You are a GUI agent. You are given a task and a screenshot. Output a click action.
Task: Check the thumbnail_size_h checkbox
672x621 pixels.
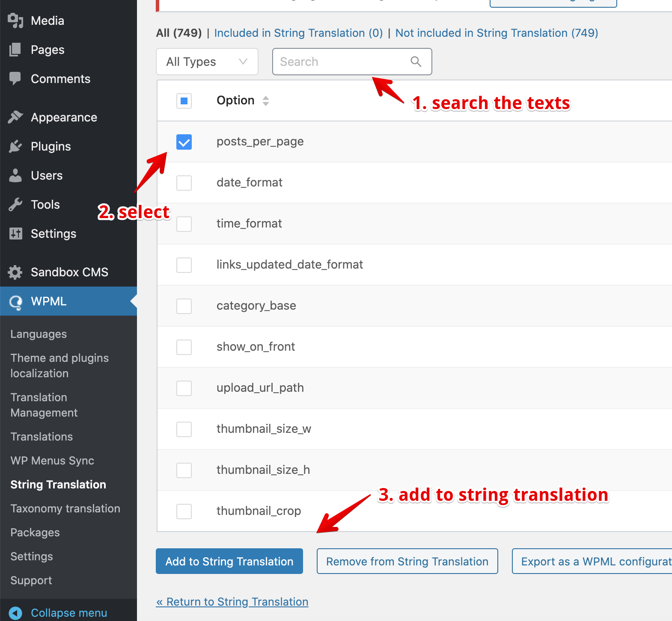(184, 470)
